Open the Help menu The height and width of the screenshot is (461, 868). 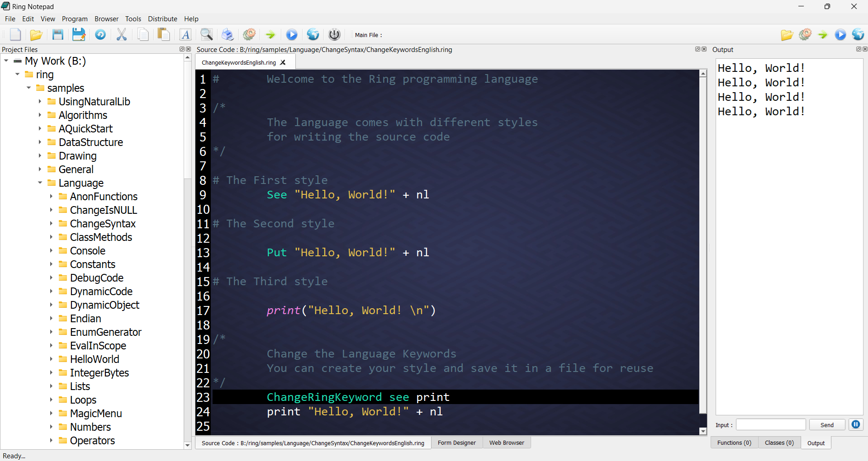[x=191, y=19]
